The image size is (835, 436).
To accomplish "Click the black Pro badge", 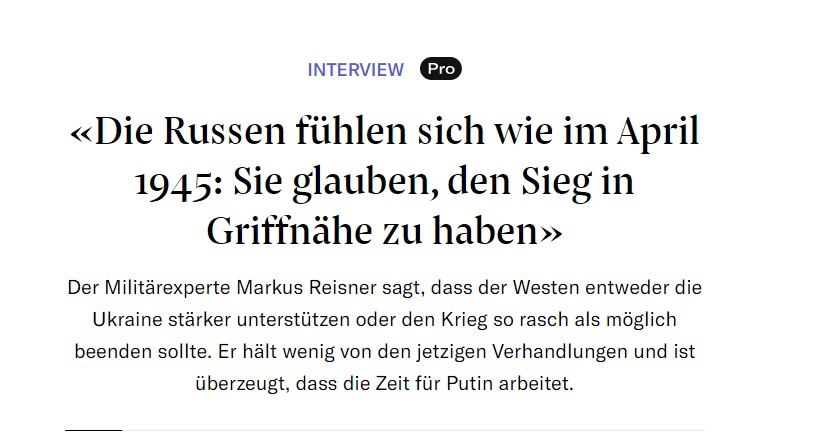I will click(440, 69).
